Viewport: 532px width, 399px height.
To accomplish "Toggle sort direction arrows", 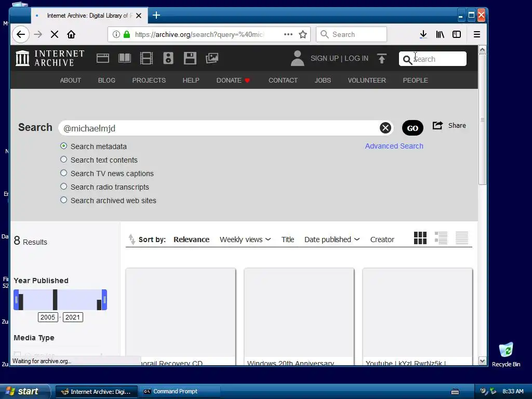I will click(x=131, y=239).
